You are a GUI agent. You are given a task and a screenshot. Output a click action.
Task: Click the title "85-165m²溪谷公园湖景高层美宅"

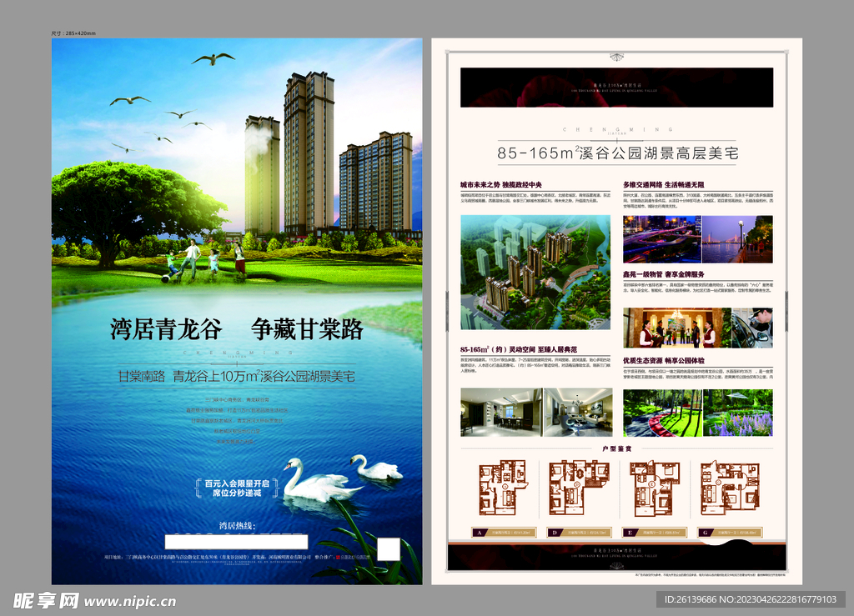618,153
